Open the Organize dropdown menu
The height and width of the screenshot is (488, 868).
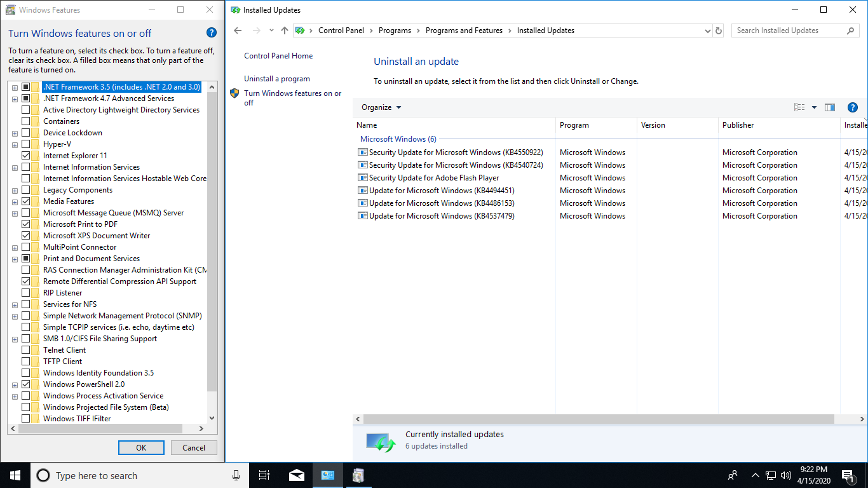pos(381,107)
